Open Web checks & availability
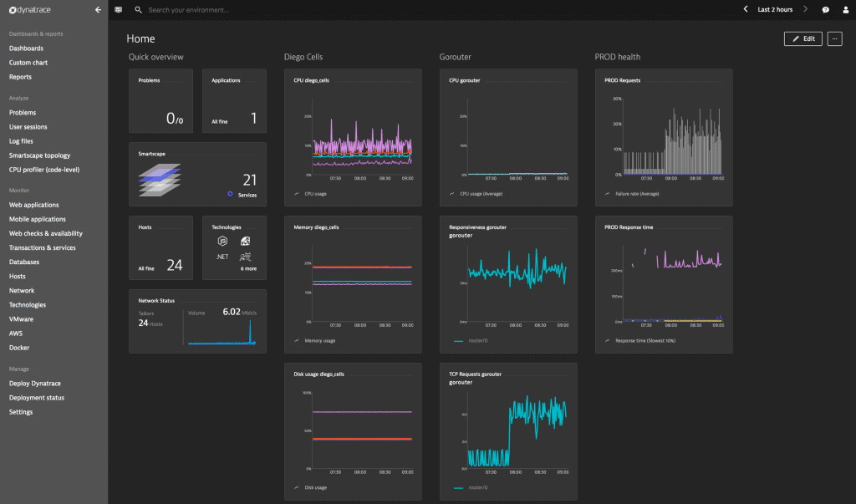Screen dimensions: 856x504 click(46, 233)
